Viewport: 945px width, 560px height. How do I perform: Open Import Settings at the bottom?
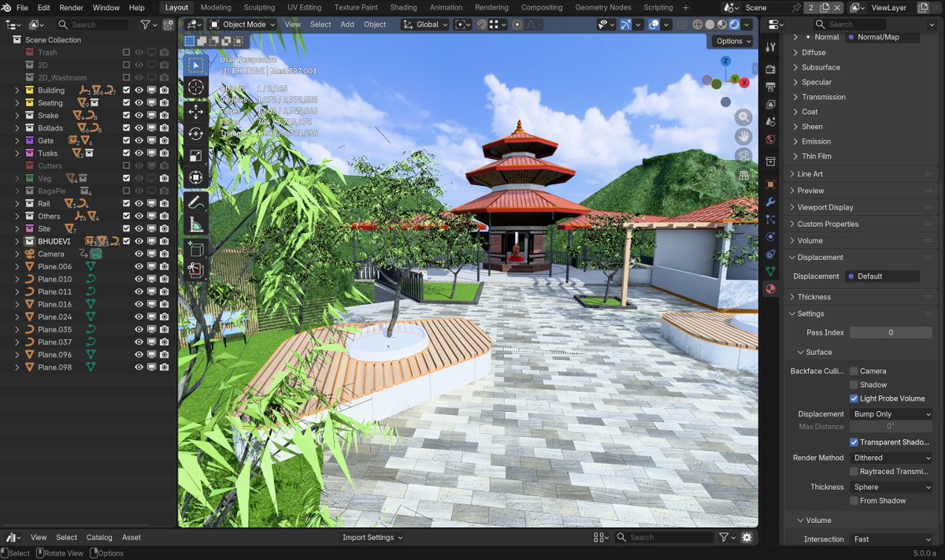pyautogui.click(x=370, y=537)
